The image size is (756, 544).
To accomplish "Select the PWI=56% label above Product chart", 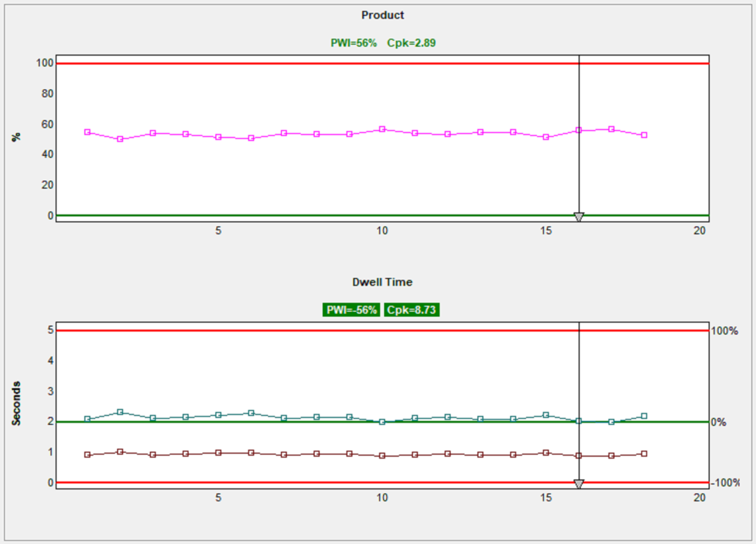I will click(x=353, y=43).
